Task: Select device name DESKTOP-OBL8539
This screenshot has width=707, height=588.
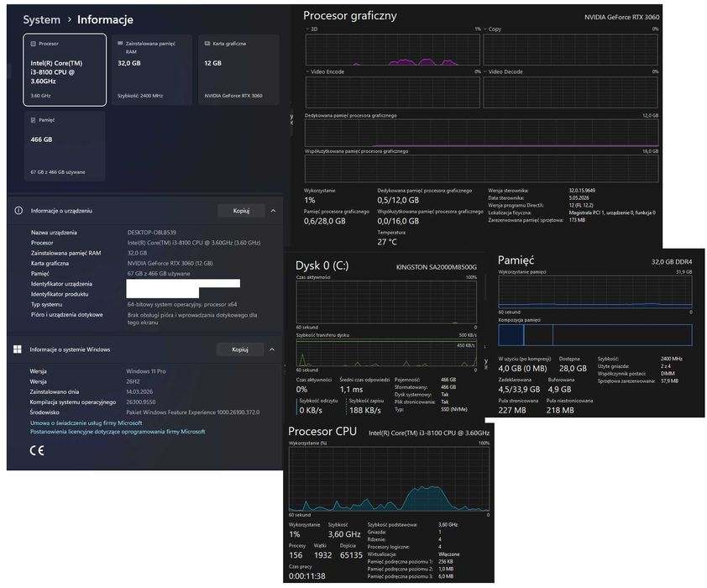Action: (x=152, y=233)
